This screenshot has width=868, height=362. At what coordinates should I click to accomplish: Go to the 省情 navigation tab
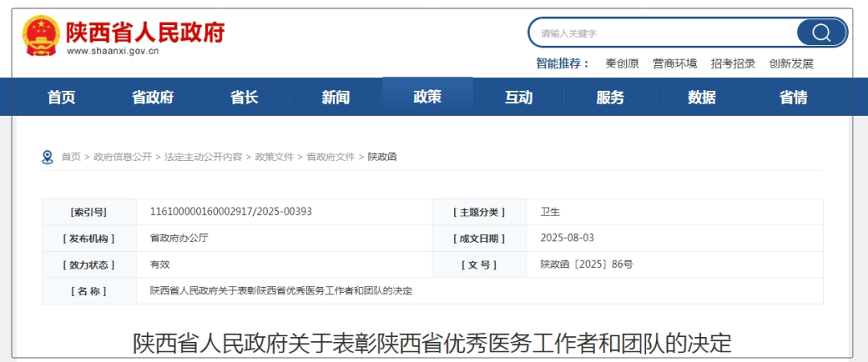pyautogui.click(x=793, y=97)
